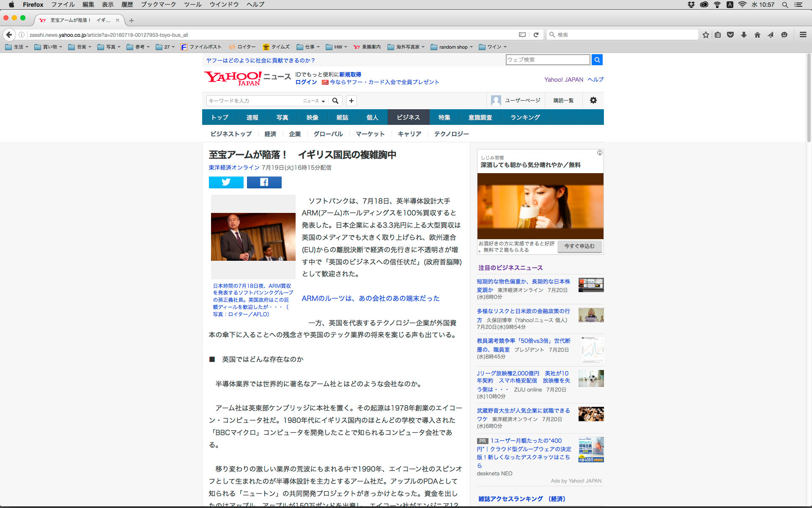Viewport: 812px width, 508px height.
Task: Toggle reader view in the address bar
Action: (x=522, y=35)
